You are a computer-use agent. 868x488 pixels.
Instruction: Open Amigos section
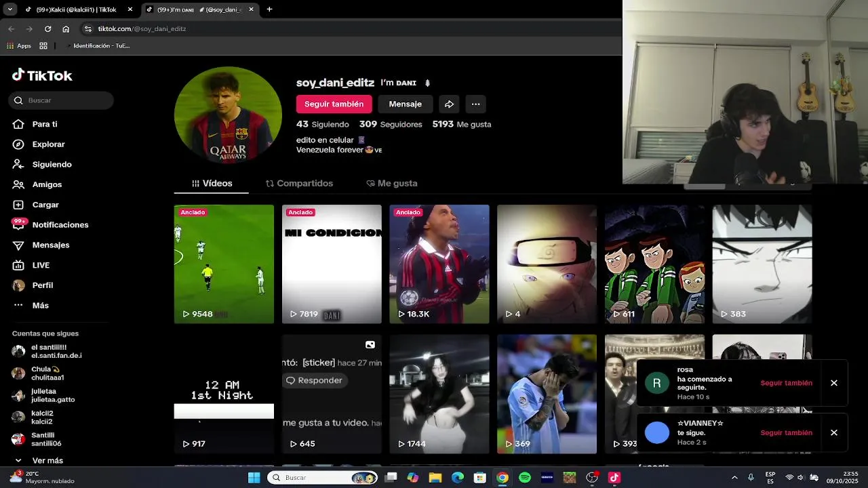tap(47, 184)
